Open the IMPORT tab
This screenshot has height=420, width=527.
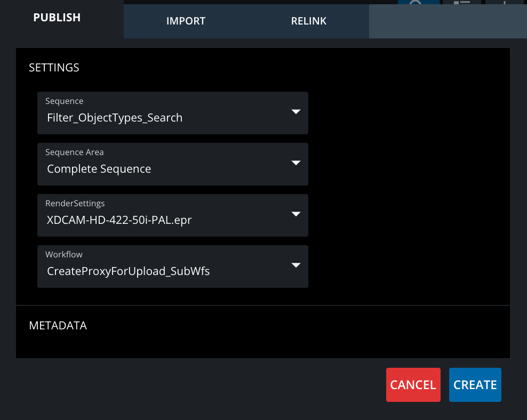pos(186,21)
